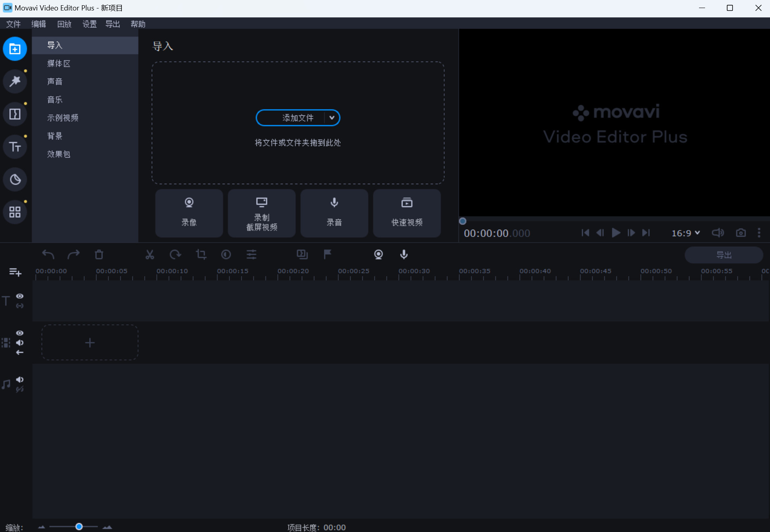Open the 16:9 aspect ratio dropdown
Screen dimensions: 770x532
point(686,233)
